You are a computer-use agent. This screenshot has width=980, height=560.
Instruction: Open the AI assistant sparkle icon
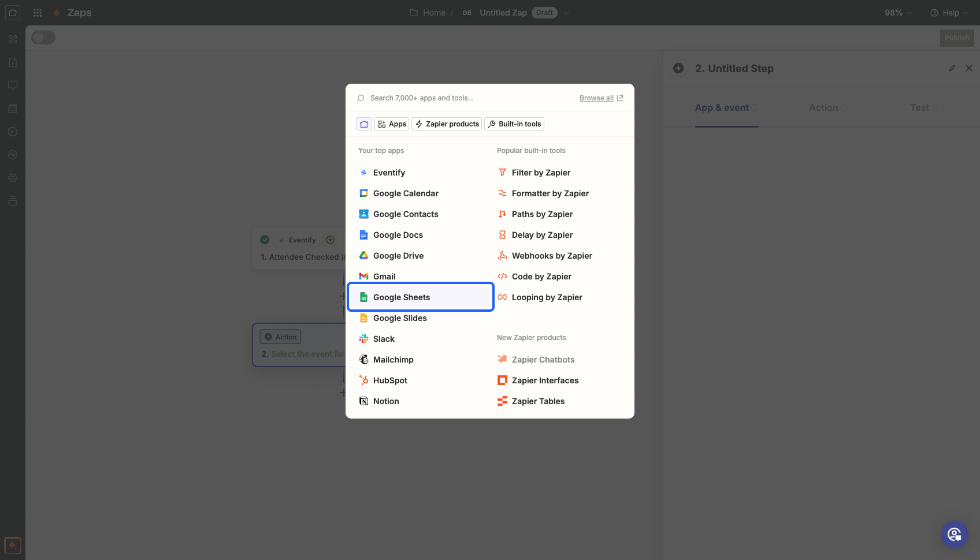click(x=13, y=546)
